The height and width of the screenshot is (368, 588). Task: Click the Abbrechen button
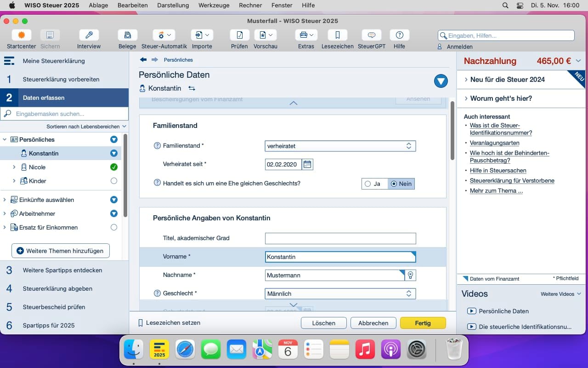[x=373, y=323]
